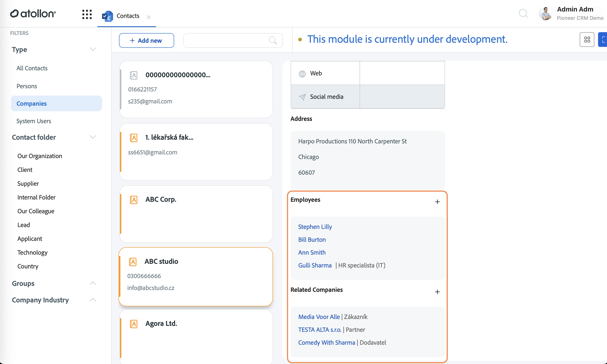Close the Contacts tab
The image size is (607, 364).
149,17
